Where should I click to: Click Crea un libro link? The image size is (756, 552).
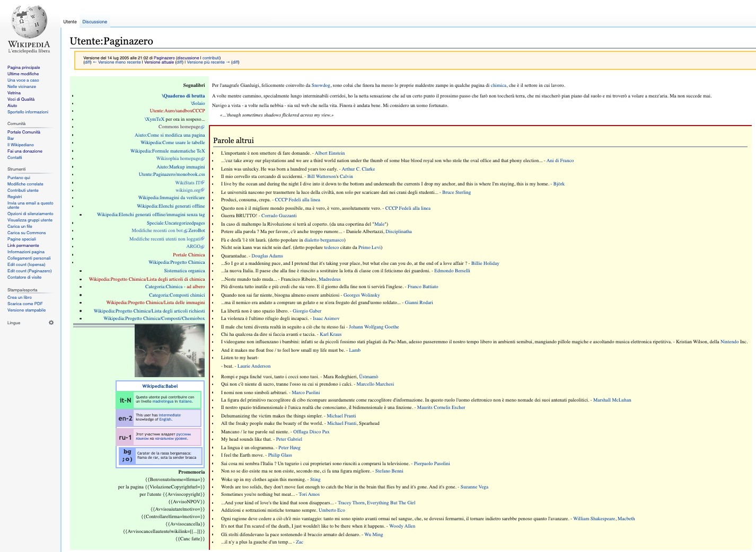pos(20,297)
